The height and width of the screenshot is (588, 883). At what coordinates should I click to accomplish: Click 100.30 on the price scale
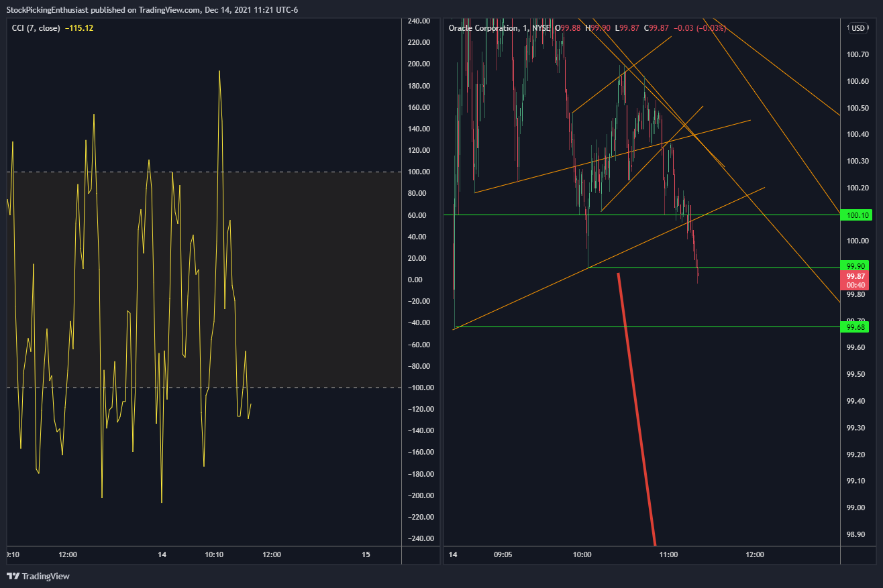coord(857,161)
